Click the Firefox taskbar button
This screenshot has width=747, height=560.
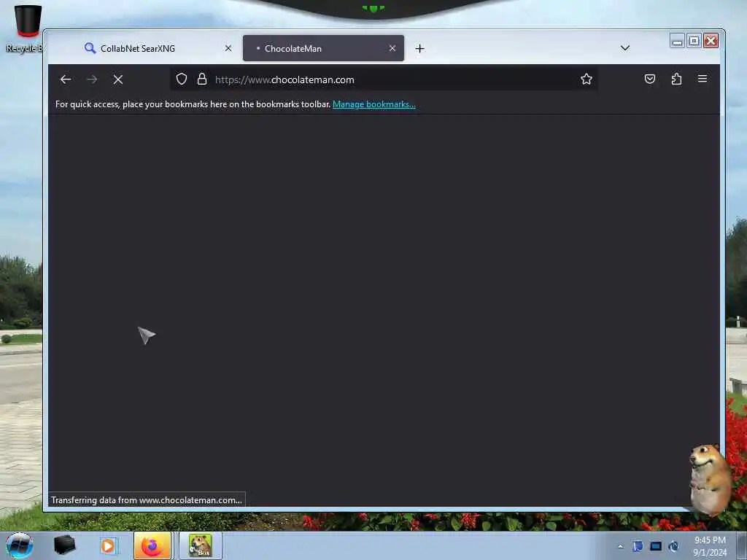[x=152, y=545]
